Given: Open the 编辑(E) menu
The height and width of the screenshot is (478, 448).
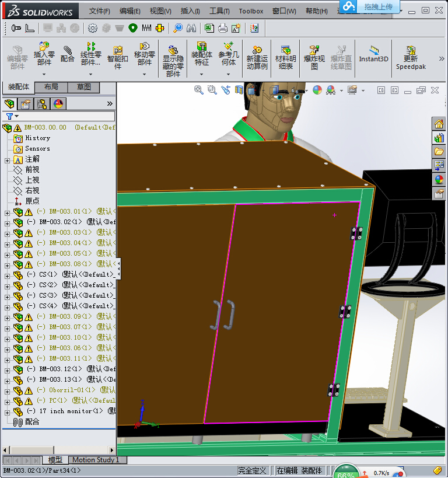Looking at the screenshot, I should point(130,11).
